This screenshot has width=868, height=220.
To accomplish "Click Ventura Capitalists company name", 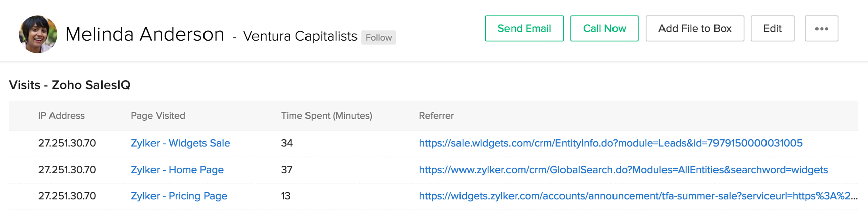I will coord(300,36).
